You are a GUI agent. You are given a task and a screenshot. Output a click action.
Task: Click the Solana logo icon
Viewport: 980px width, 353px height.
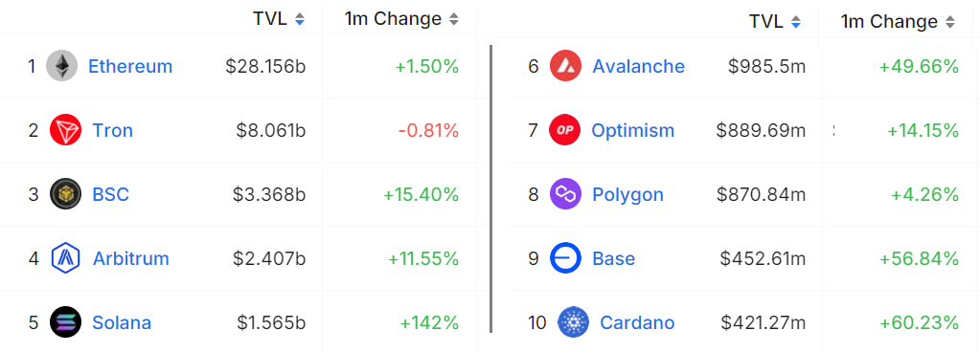click(66, 322)
